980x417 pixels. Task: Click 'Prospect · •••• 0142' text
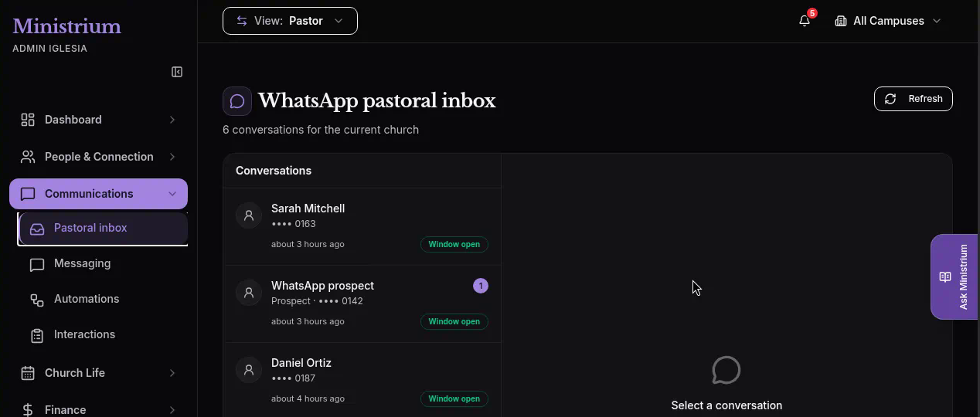click(317, 301)
